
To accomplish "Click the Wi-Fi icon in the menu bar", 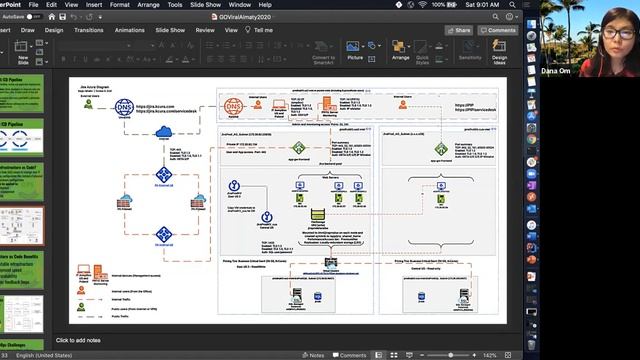I will [x=422, y=5].
